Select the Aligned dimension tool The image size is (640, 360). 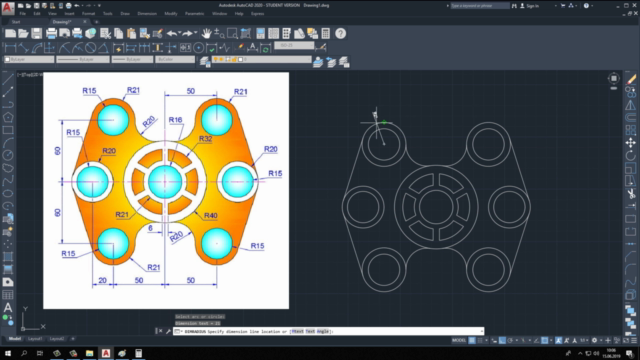pos(23,48)
